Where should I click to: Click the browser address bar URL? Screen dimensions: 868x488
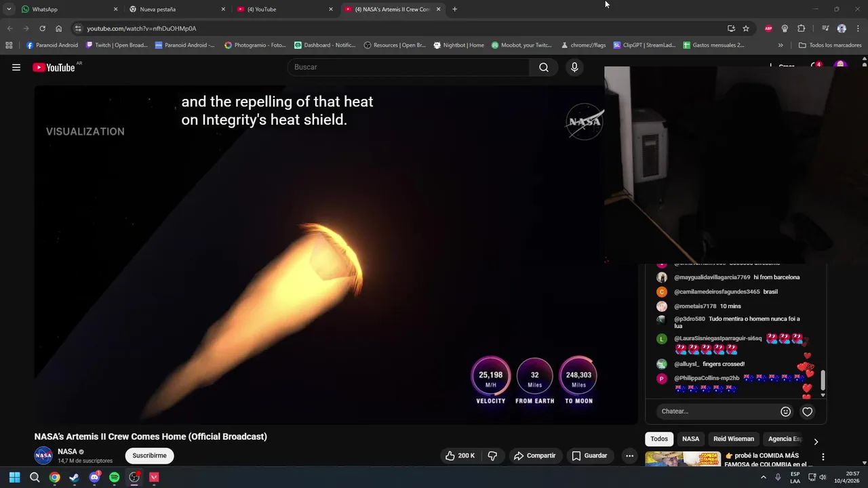[142, 28]
